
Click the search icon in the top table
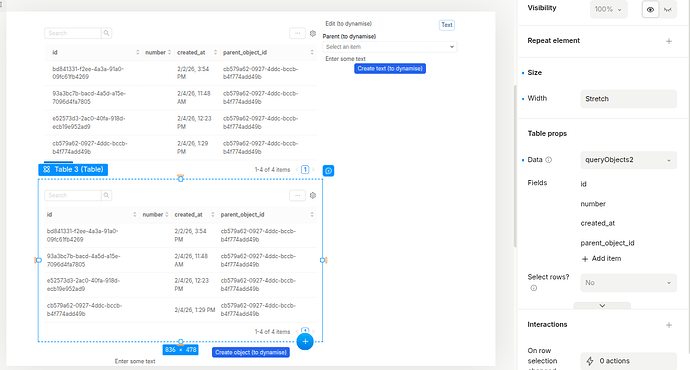coord(106,33)
